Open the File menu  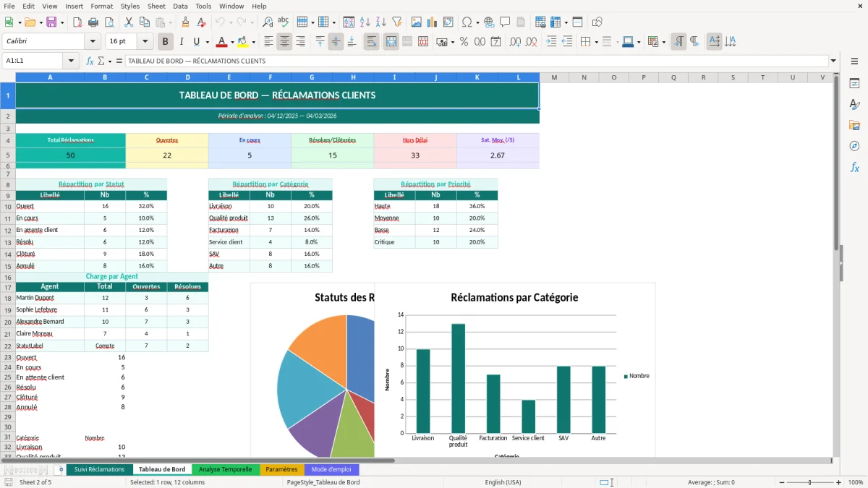pyautogui.click(x=9, y=6)
